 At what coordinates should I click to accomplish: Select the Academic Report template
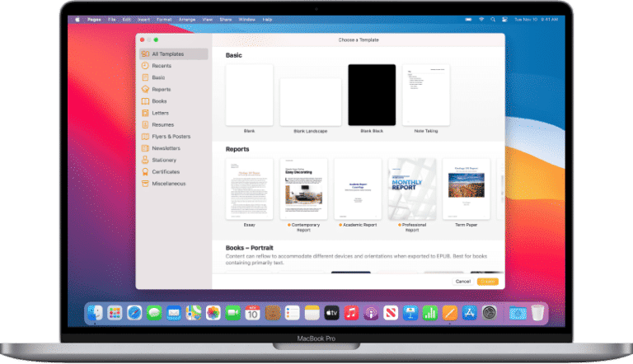[358, 189]
